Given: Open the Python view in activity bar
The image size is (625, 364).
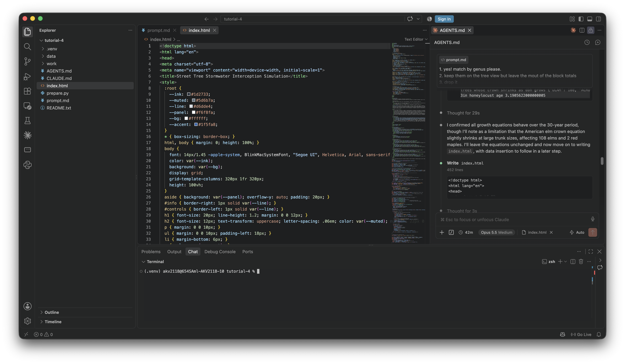Looking at the screenshot, I should [28, 165].
